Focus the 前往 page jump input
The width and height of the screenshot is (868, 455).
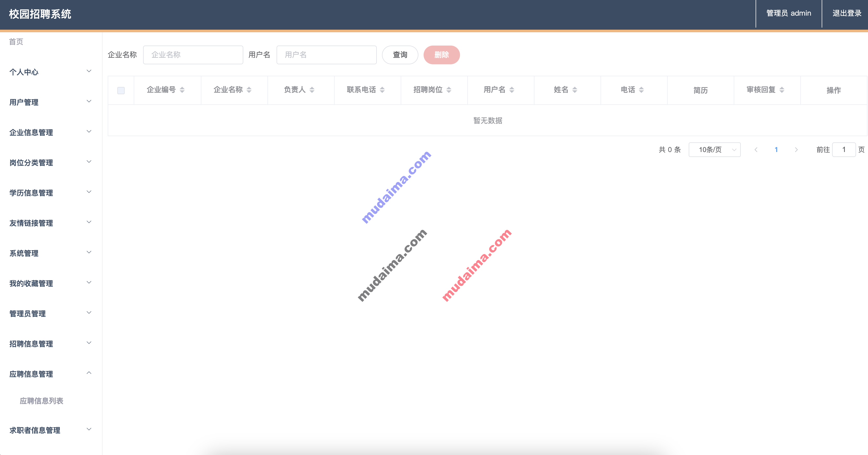click(x=844, y=150)
